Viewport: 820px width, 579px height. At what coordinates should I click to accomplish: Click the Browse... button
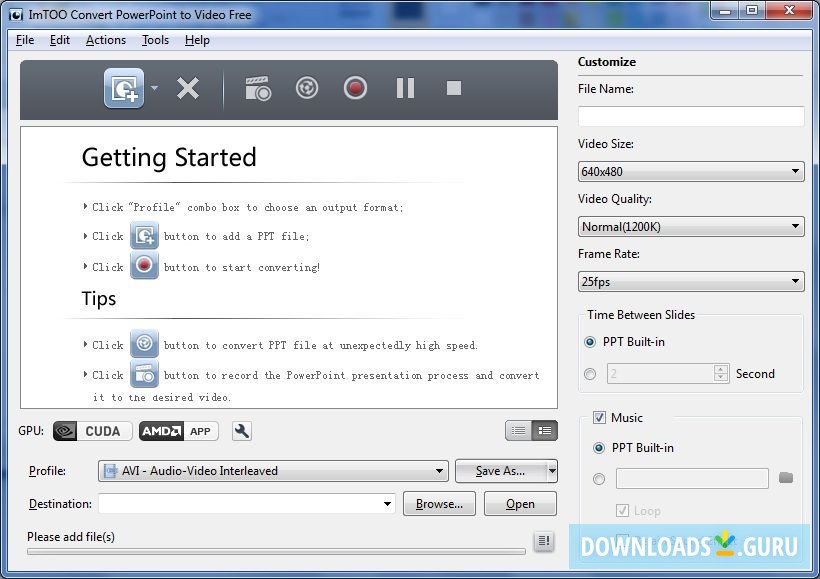439,504
